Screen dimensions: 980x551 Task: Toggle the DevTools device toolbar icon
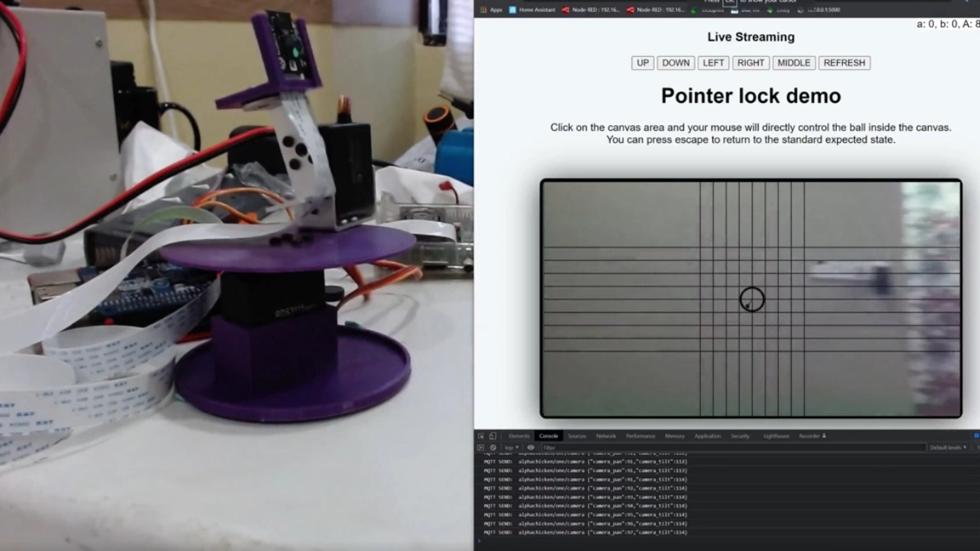[x=493, y=436]
